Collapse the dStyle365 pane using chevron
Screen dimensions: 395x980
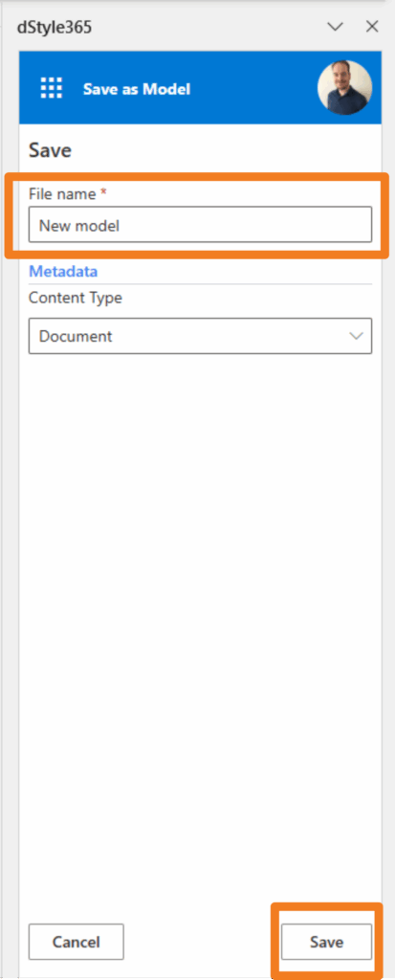[336, 26]
